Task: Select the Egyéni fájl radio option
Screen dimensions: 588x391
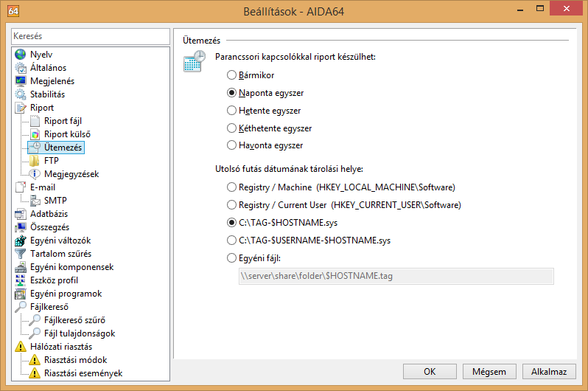Action: pos(232,258)
